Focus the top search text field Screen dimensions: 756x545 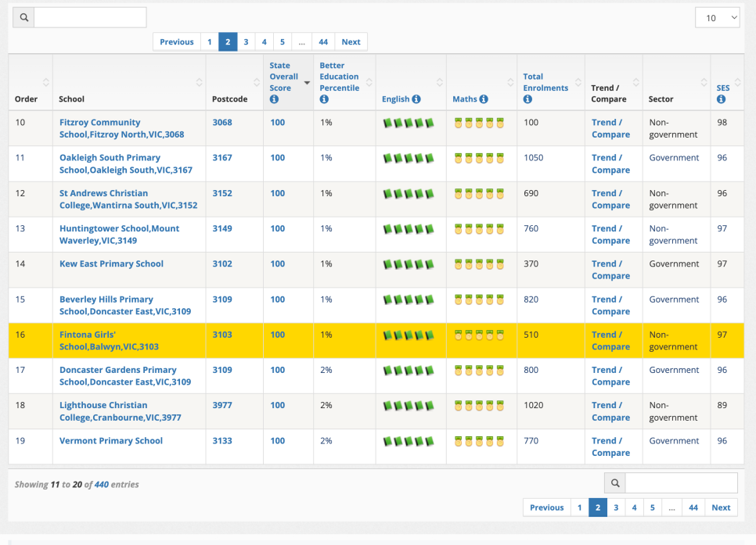(90, 17)
